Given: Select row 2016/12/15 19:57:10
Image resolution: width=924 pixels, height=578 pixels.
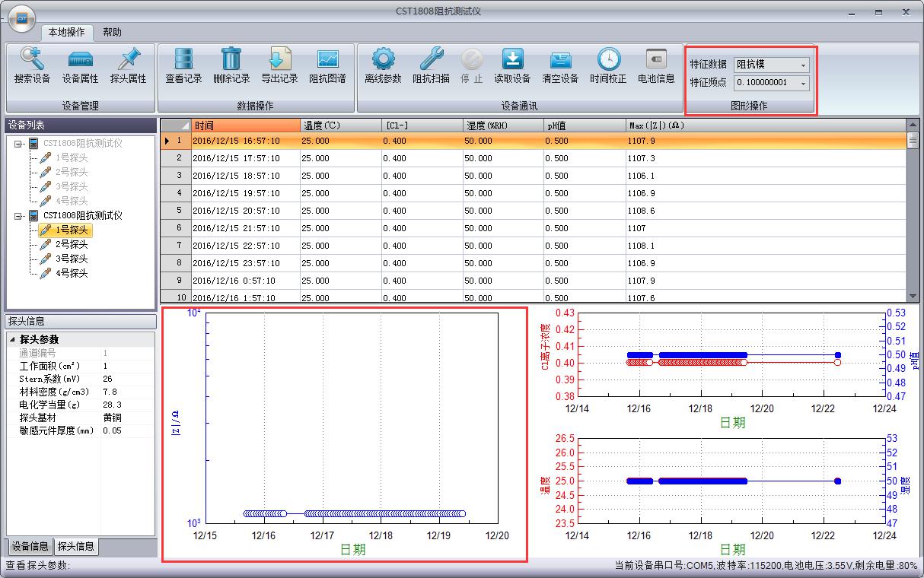Looking at the screenshot, I should coord(534,193).
